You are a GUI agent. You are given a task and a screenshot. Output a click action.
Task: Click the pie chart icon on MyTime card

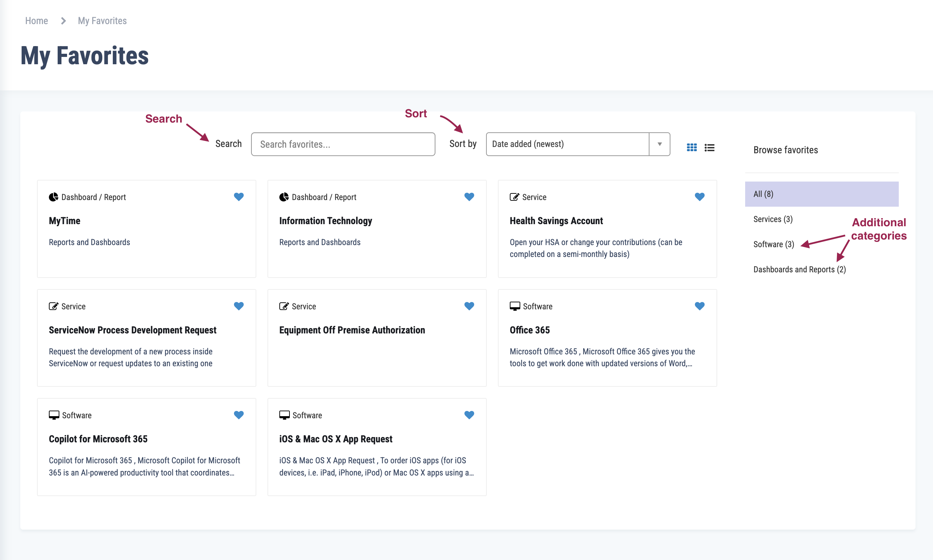coord(53,197)
